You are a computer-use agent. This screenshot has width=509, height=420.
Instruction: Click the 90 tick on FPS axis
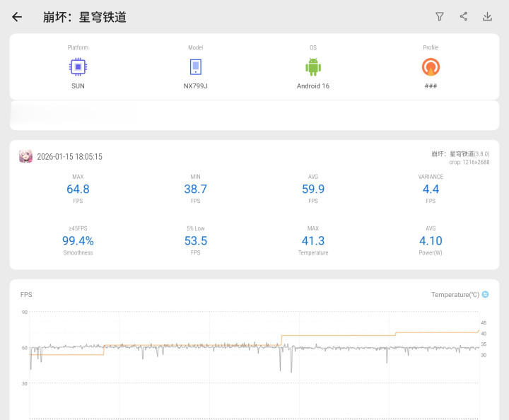pos(24,312)
